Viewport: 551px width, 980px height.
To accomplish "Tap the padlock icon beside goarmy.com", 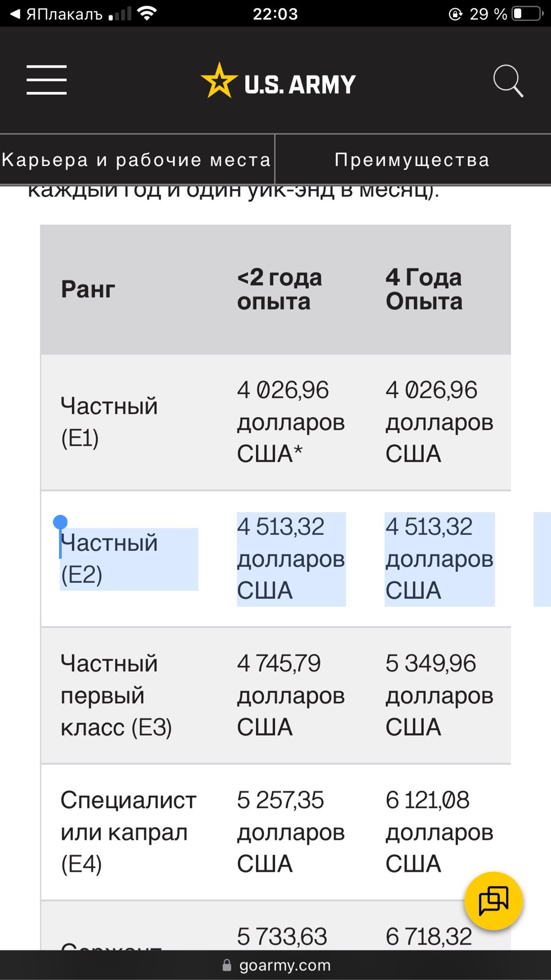I will [x=226, y=965].
